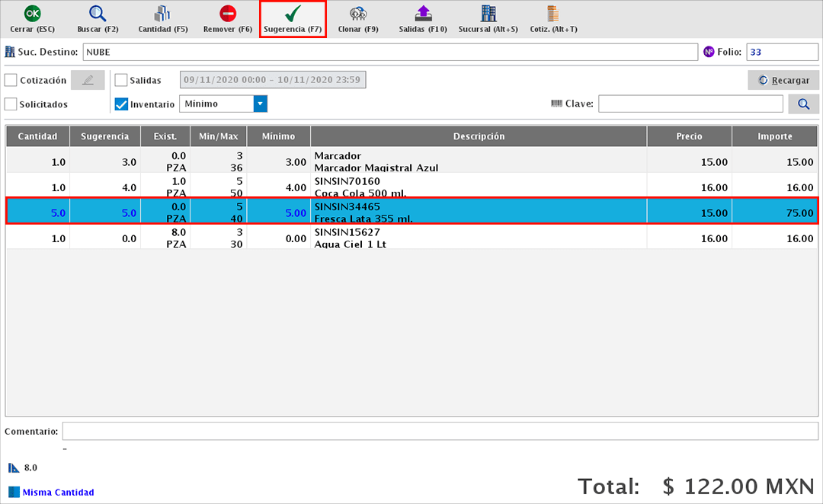Select the Cantidad (F5) icon
Image resolution: width=823 pixels, height=504 pixels.
(162, 19)
